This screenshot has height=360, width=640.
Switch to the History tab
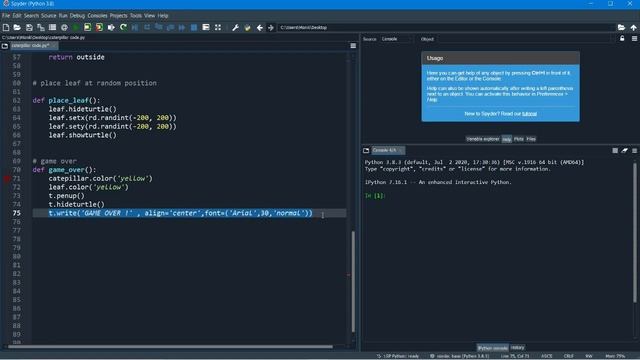coord(517,348)
